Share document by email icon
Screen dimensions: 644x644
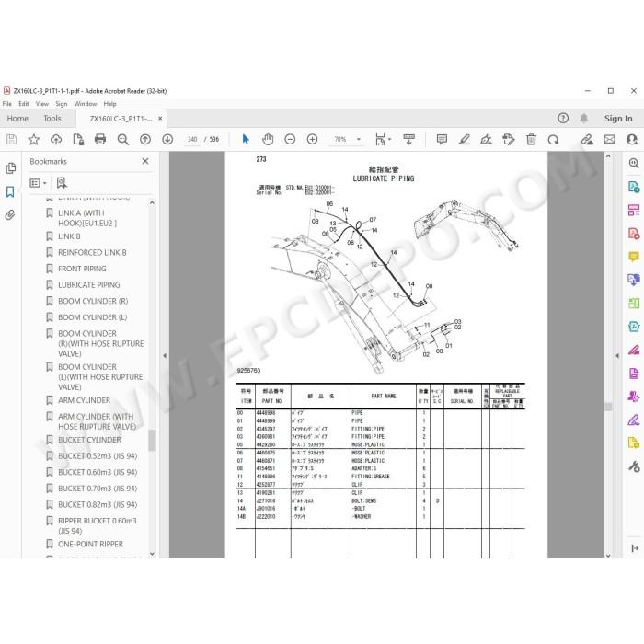609,139
